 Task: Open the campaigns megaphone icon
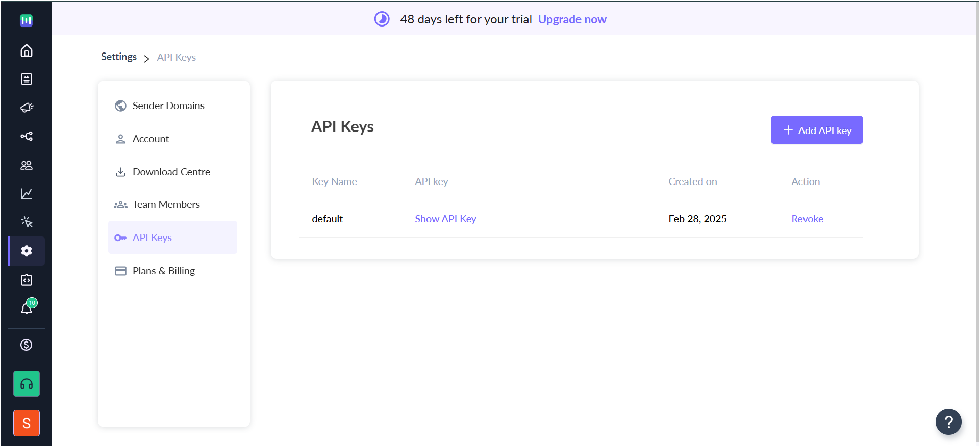(x=27, y=108)
